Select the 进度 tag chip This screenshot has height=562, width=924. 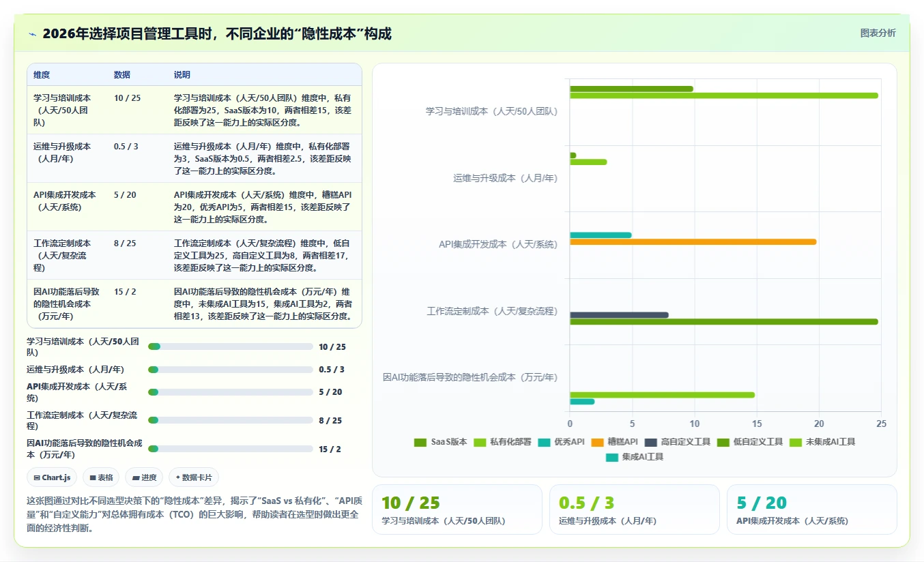tap(145, 477)
